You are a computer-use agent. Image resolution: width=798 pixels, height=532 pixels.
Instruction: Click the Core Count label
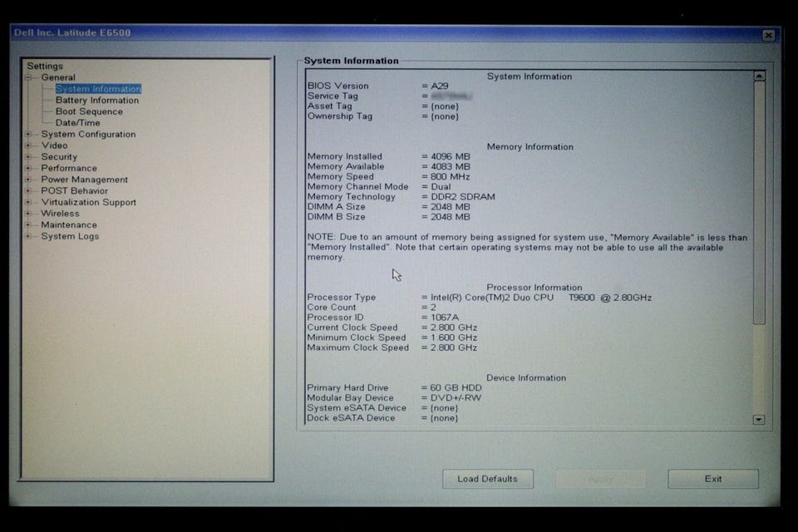[x=332, y=308]
